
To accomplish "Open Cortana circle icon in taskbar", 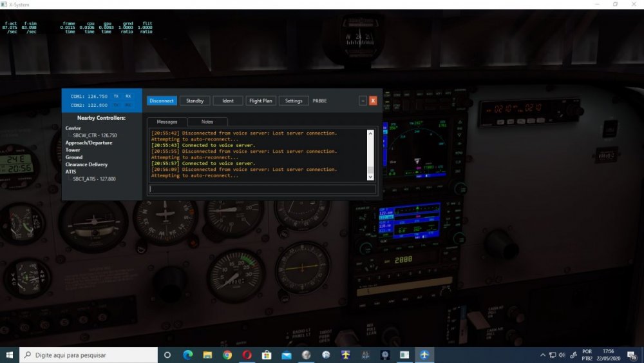I will click(x=167, y=355).
